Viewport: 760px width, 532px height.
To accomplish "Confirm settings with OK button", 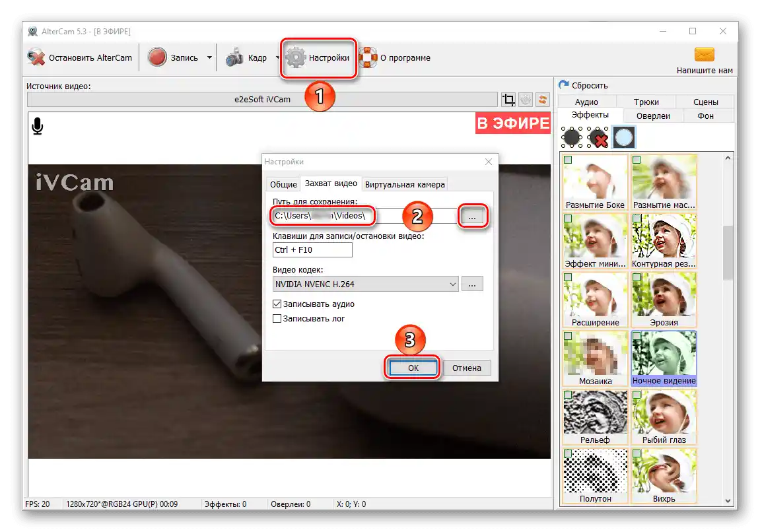I will (x=413, y=368).
